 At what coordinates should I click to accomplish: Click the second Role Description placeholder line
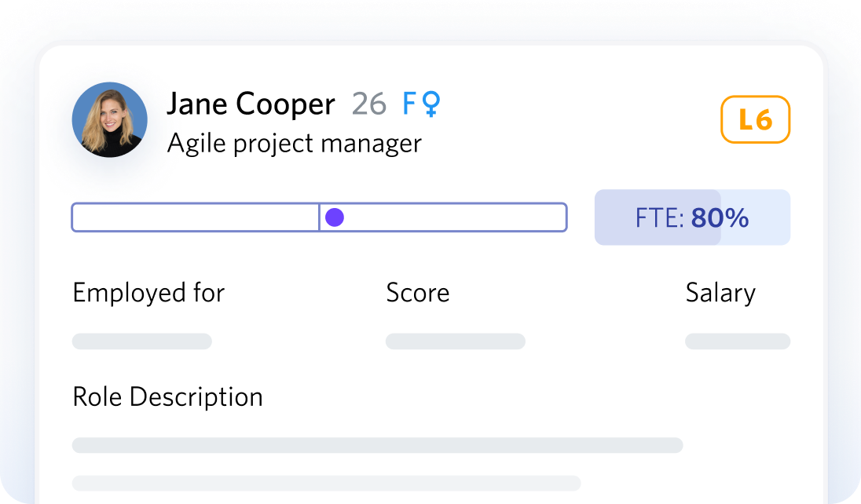tap(326, 483)
